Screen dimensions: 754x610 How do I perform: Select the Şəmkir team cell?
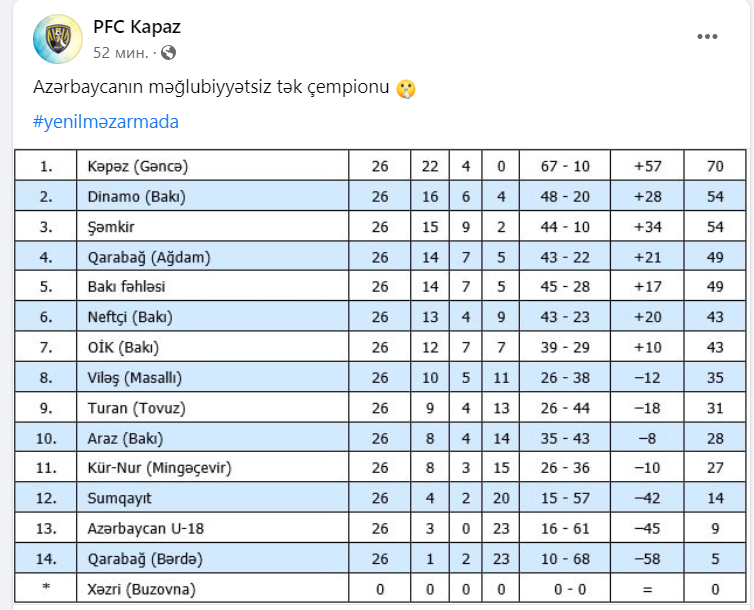coord(110,227)
